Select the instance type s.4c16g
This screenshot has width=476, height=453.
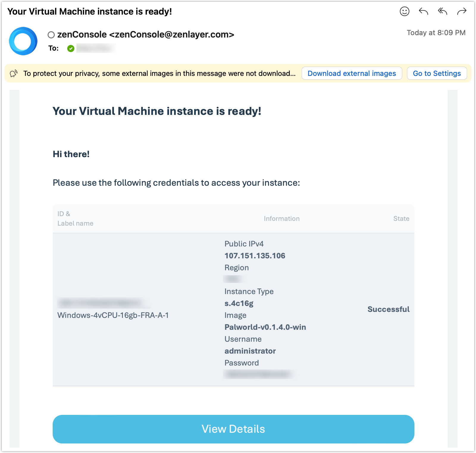point(239,303)
